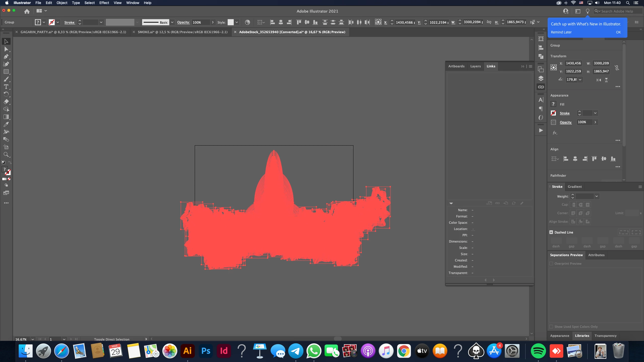Open the Effect menu
The width and height of the screenshot is (644, 362).
(x=104, y=3)
